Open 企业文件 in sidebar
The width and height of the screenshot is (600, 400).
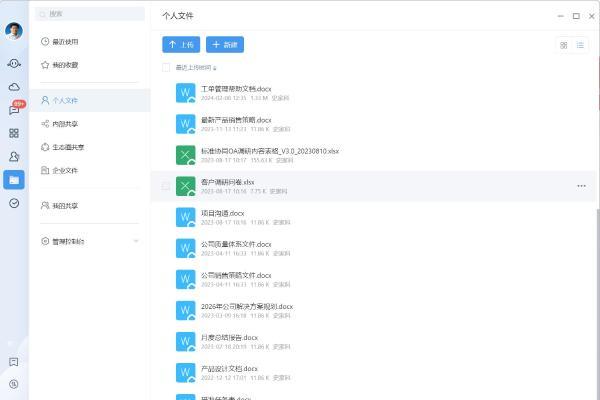[x=90, y=170]
